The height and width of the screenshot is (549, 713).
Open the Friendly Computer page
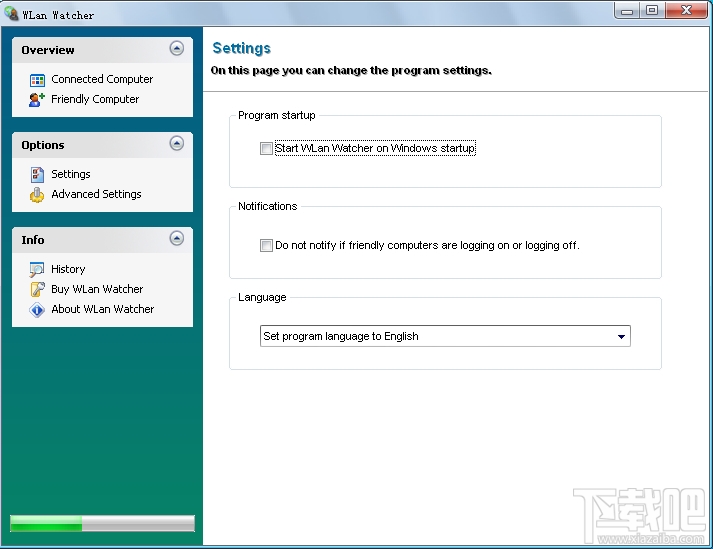point(95,99)
